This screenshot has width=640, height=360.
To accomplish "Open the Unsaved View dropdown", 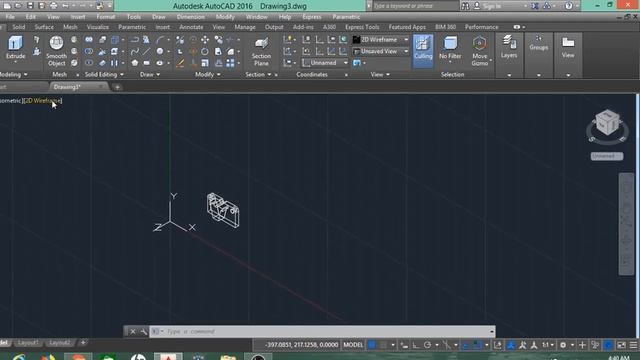I will click(x=381, y=51).
